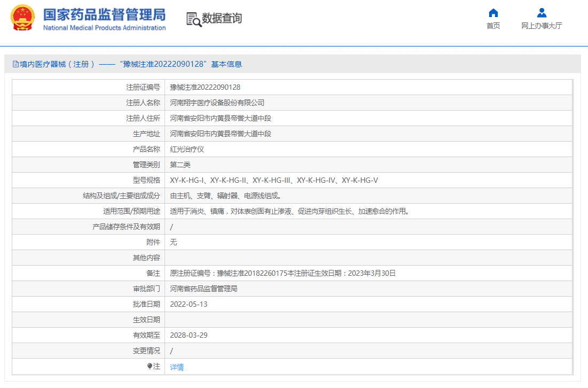Select approval date 2022-05-13
Screen dimensions: 588x388
click(x=189, y=304)
